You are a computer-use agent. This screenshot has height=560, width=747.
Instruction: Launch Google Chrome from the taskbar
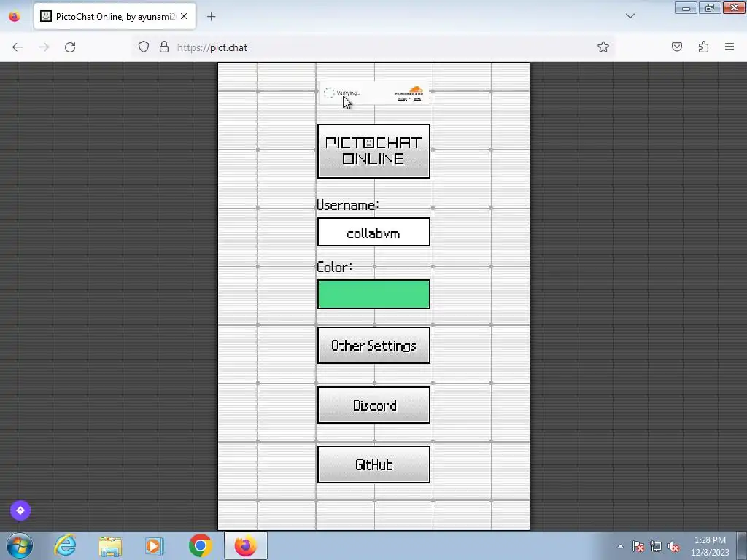pyautogui.click(x=200, y=545)
